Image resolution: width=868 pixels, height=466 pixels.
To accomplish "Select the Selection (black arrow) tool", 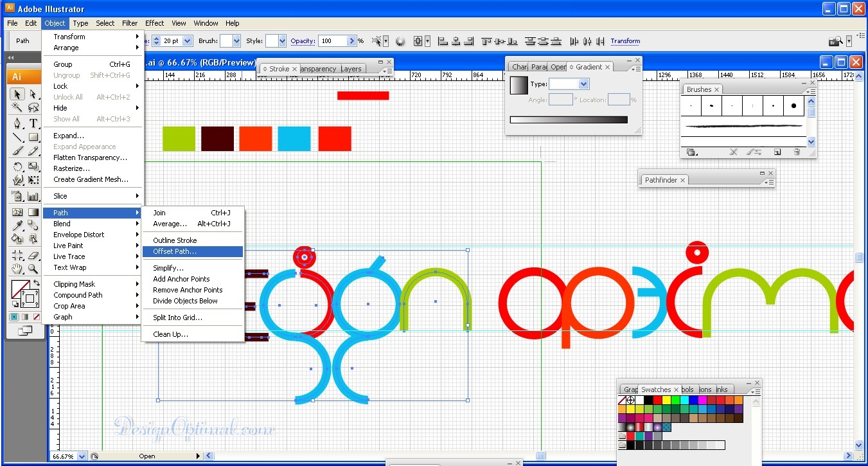I will [18, 94].
